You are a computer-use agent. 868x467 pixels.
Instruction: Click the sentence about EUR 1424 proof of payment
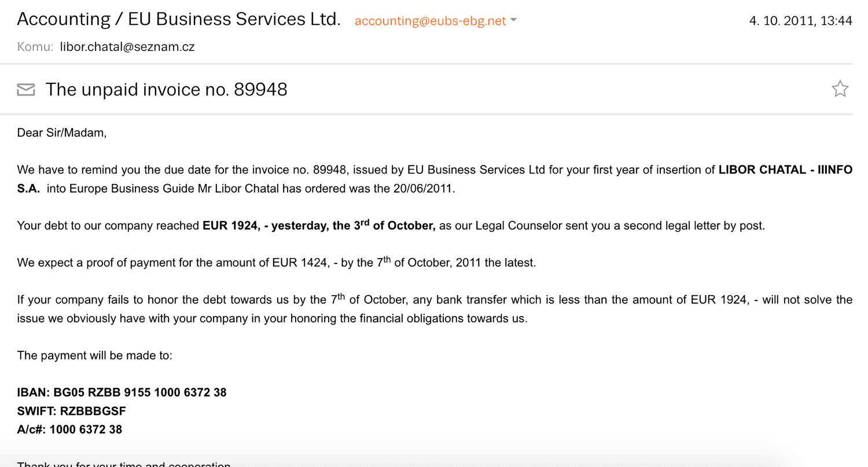(277, 262)
